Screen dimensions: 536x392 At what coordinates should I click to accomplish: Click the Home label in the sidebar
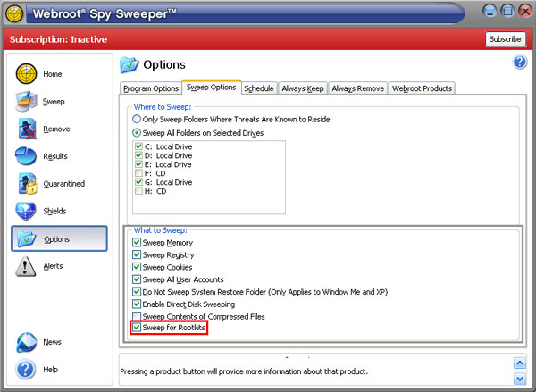coord(53,74)
